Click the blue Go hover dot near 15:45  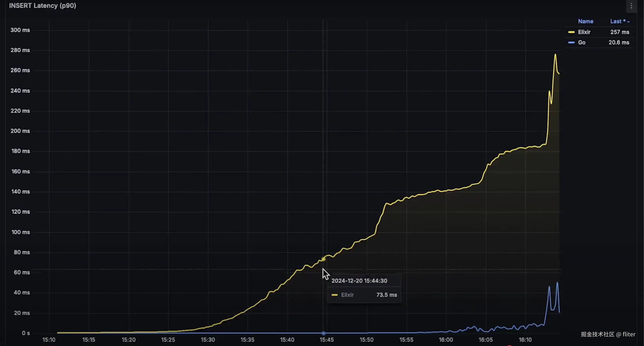[x=323, y=333]
